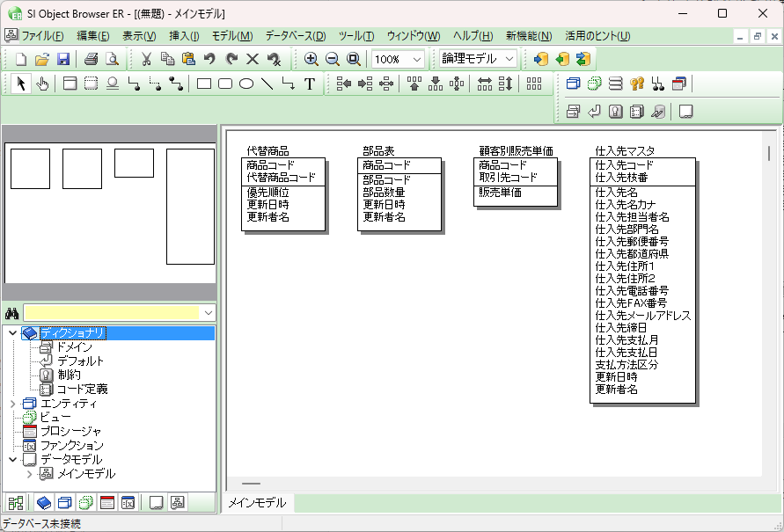Pick the T text tool
Image resolution: width=784 pixels, height=532 pixels.
point(310,84)
